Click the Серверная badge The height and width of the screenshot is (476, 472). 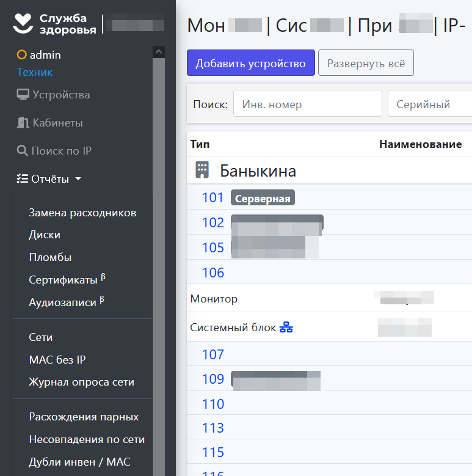tap(263, 197)
